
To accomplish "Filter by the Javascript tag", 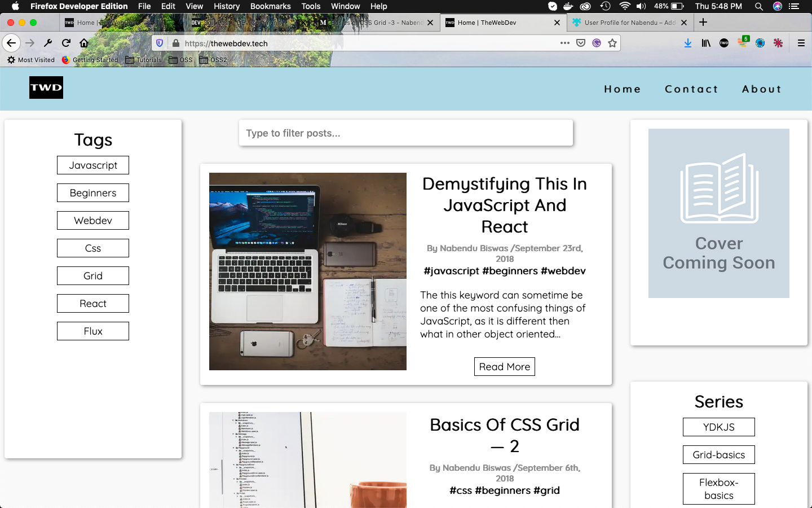I will click(x=93, y=165).
